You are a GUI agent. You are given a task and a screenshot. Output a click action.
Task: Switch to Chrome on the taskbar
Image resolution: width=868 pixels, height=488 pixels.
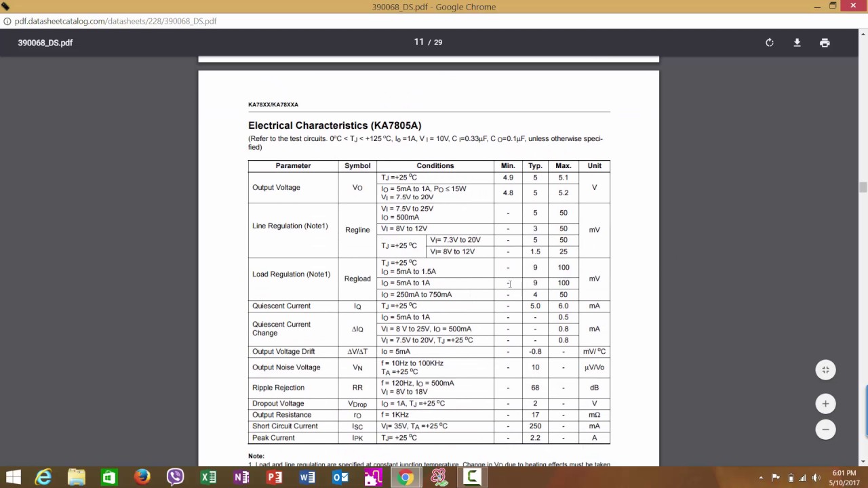[406, 477]
